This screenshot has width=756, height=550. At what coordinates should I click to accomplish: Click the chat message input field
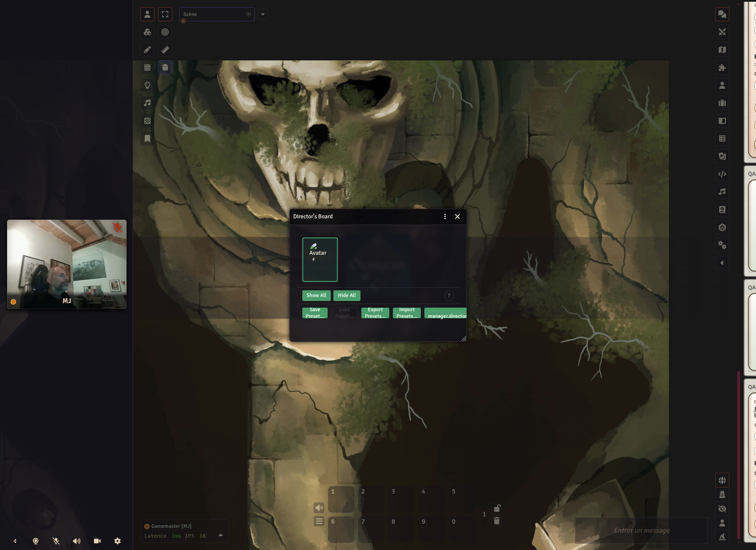pos(641,530)
